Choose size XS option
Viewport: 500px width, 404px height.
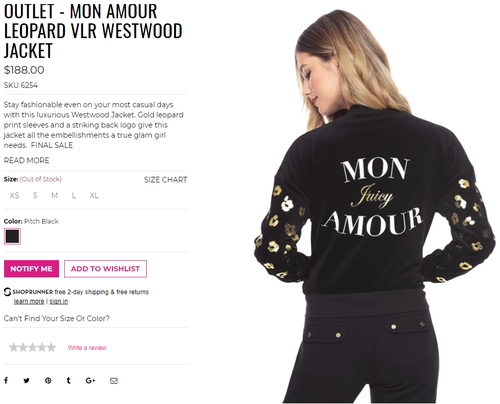14,195
